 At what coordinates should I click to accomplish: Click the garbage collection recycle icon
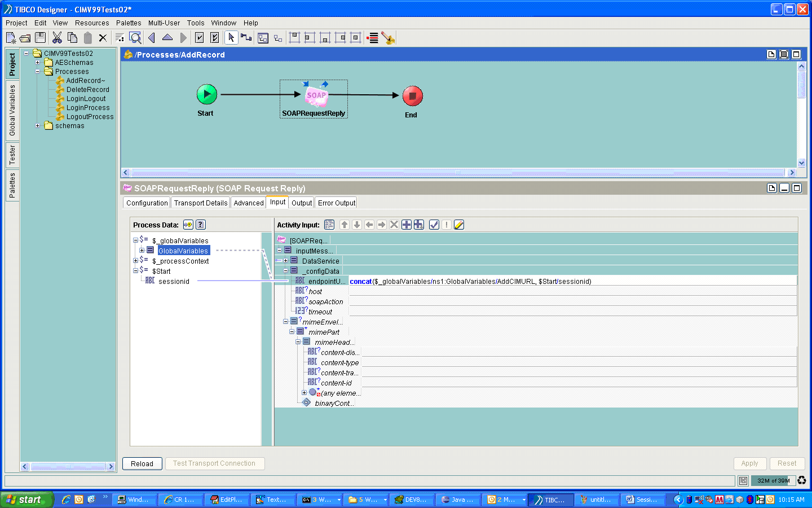801,480
